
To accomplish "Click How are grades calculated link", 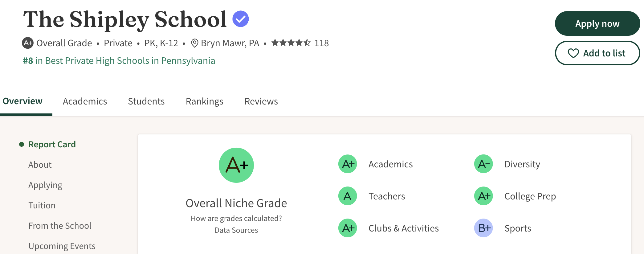I will [x=236, y=219].
